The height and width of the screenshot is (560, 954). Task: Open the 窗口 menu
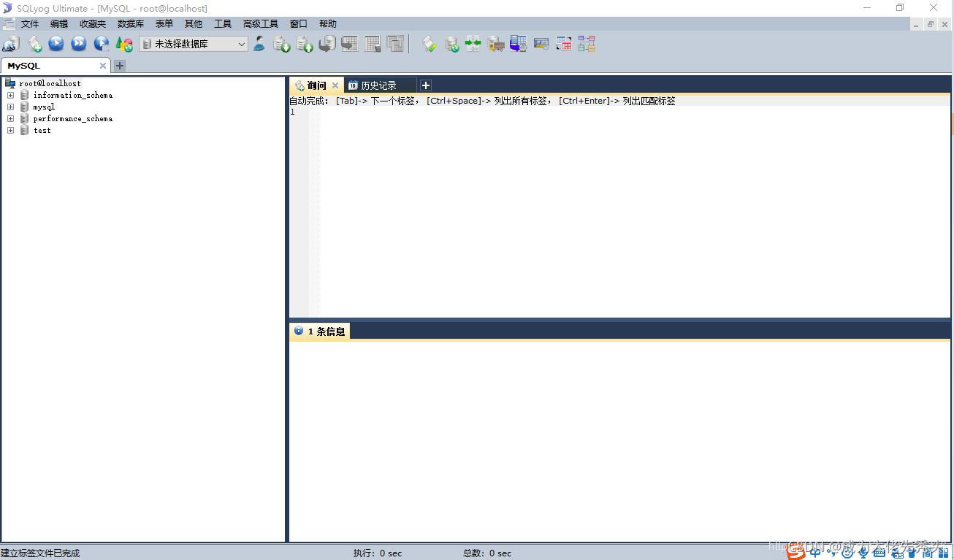[x=299, y=24]
